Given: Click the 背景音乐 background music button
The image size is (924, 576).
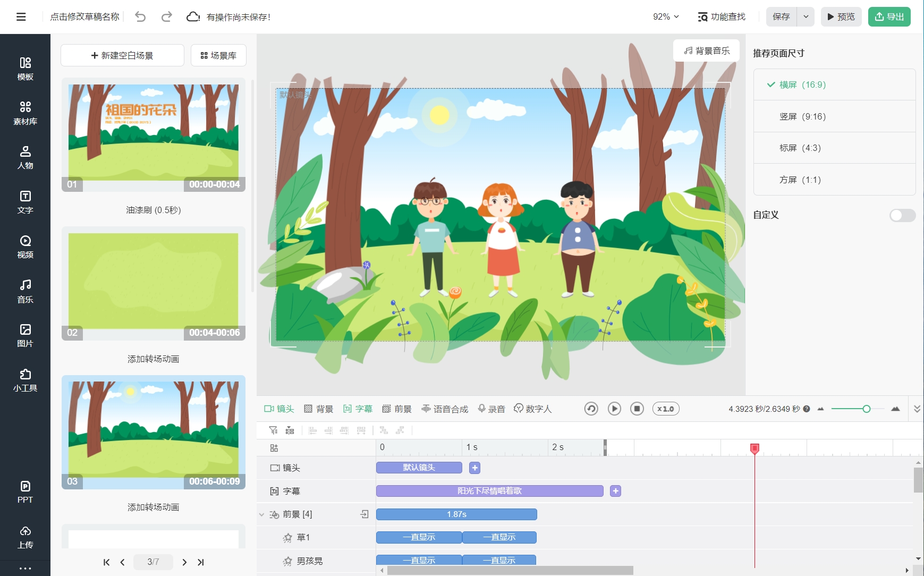Looking at the screenshot, I should (x=707, y=50).
